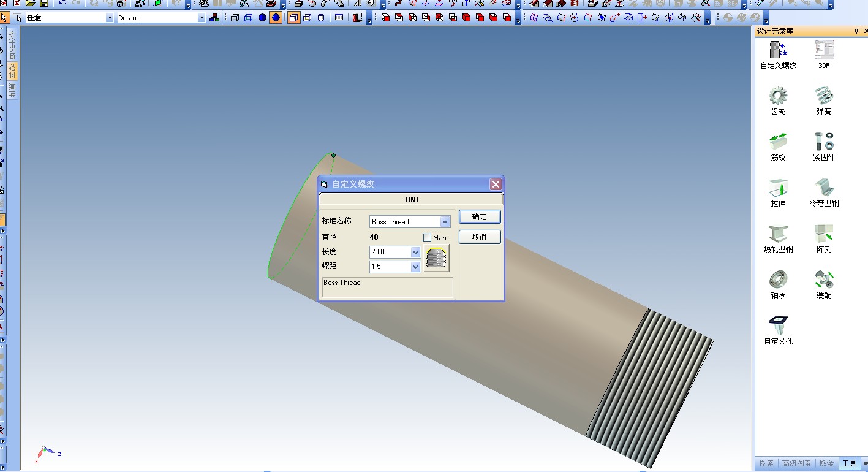
Task: Select the UNI tab in thread dialog
Action: [x=411, y=200]
